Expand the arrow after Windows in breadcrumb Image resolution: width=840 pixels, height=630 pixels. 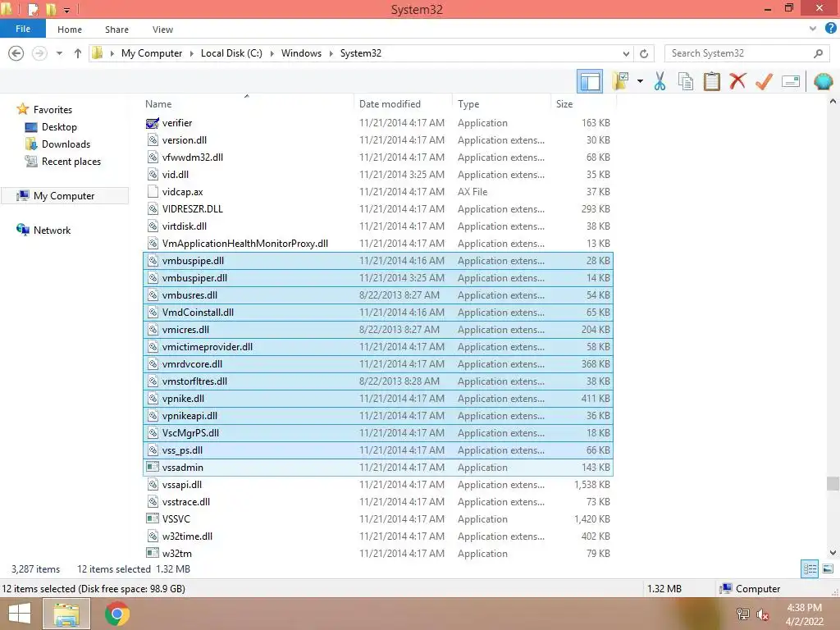331,53
